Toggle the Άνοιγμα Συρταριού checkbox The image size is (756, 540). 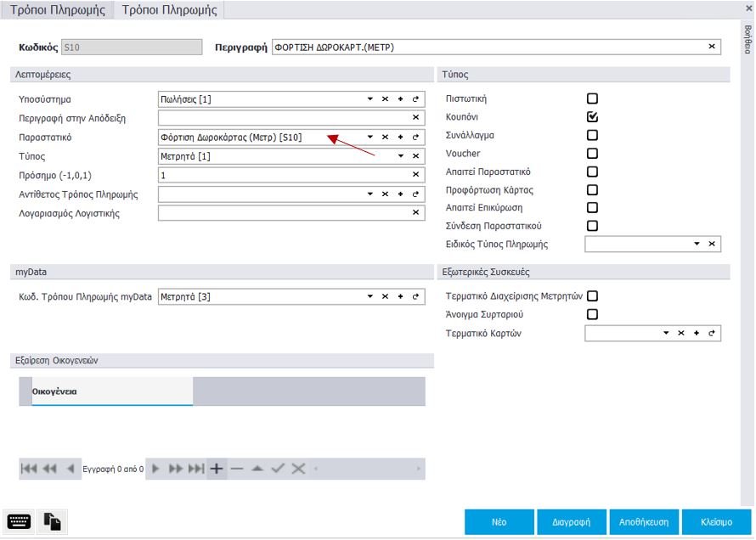pyautogui.click(x=592, y=314)
